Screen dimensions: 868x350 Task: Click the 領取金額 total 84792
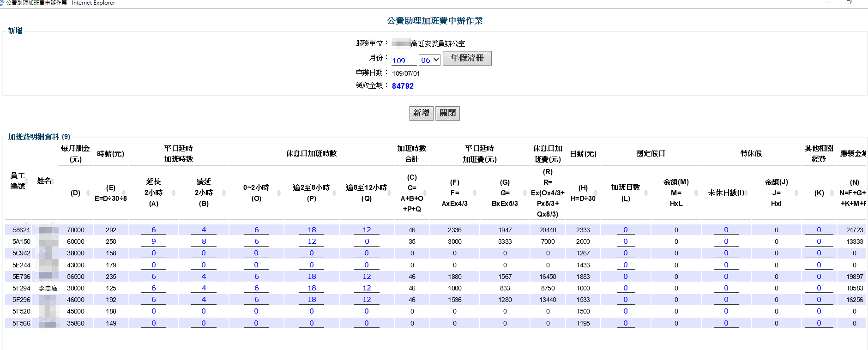[x=403, y=86]
